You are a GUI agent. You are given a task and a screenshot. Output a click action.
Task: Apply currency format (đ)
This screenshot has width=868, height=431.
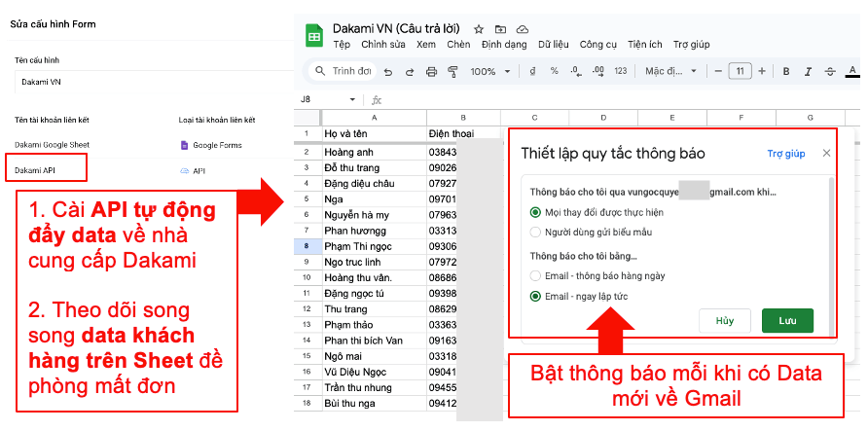tap(532, 71)
